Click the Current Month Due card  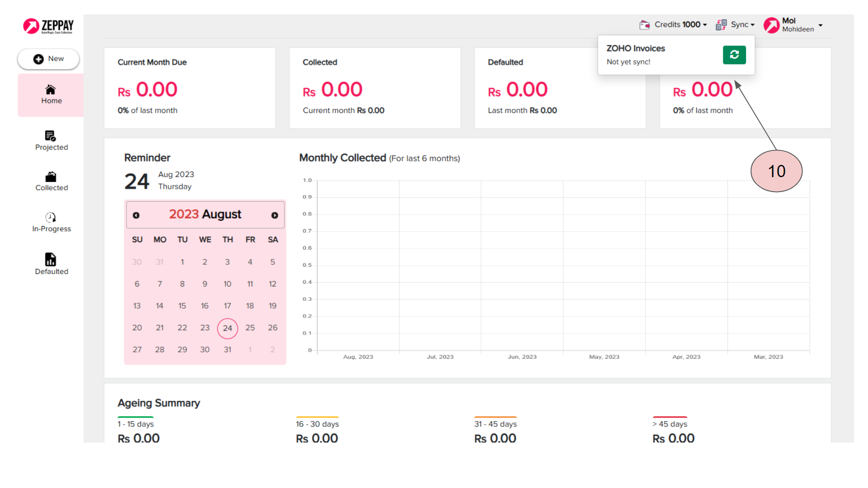(189, 88)
